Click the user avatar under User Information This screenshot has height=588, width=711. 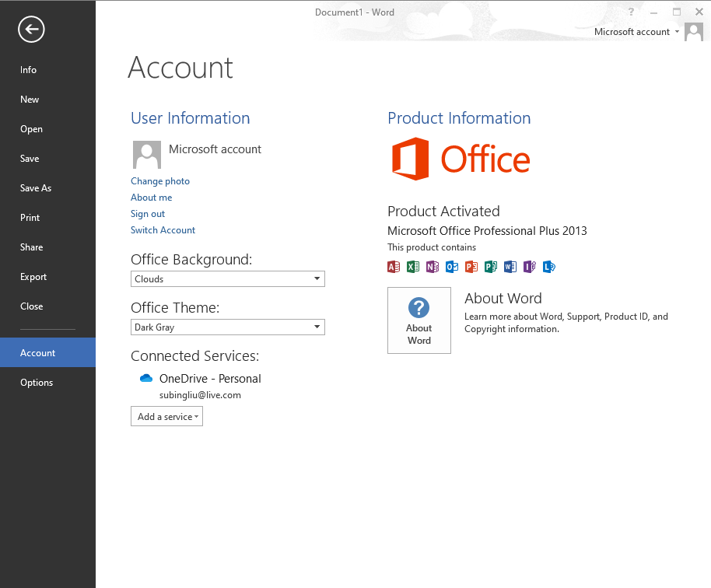click(x=146, y=155)
